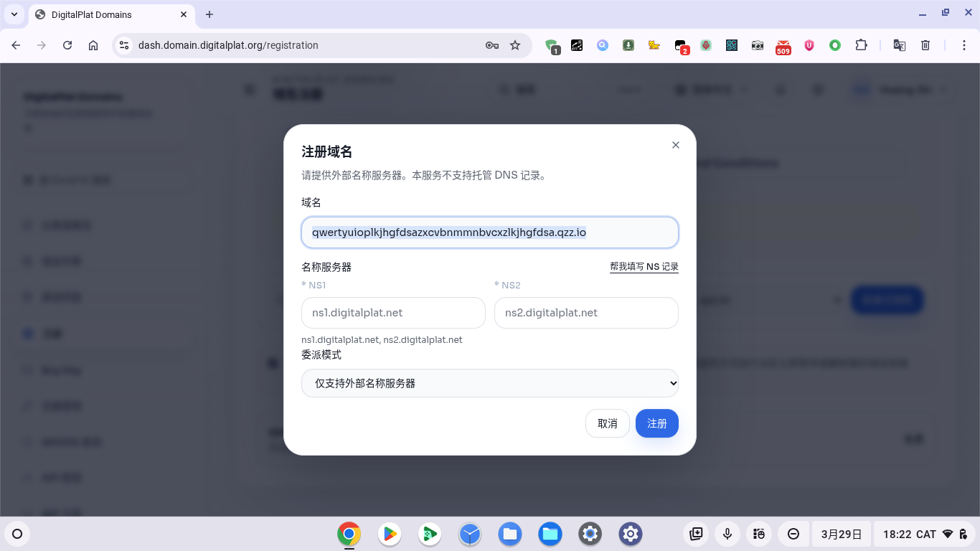Close the 注册域名 dialog with X

pos(675,145)
